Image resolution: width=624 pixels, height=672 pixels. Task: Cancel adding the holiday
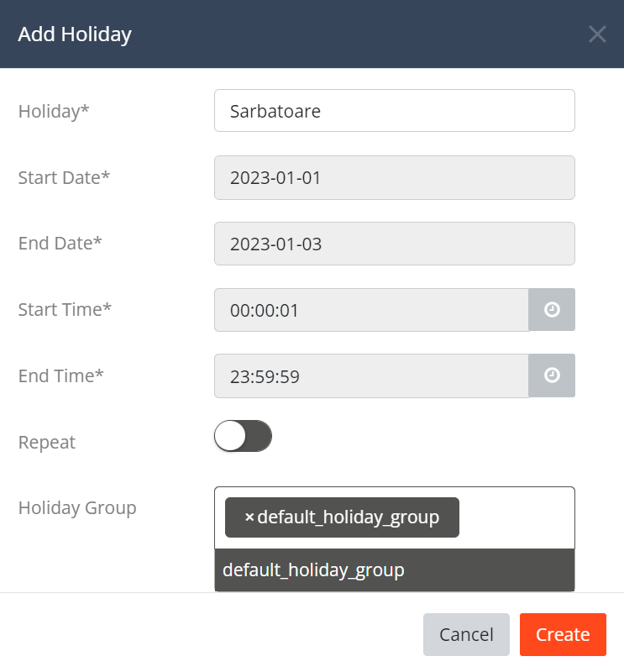[466, 634]
